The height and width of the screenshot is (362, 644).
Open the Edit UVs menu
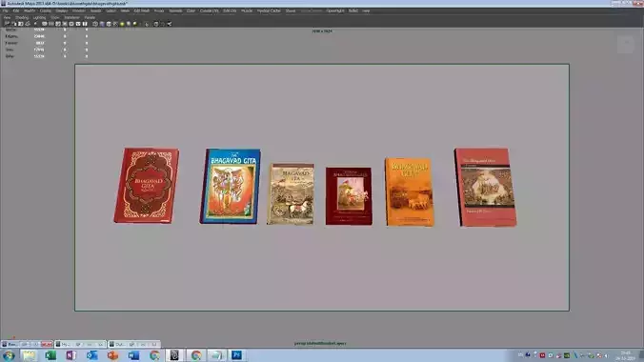pos(230,11)
